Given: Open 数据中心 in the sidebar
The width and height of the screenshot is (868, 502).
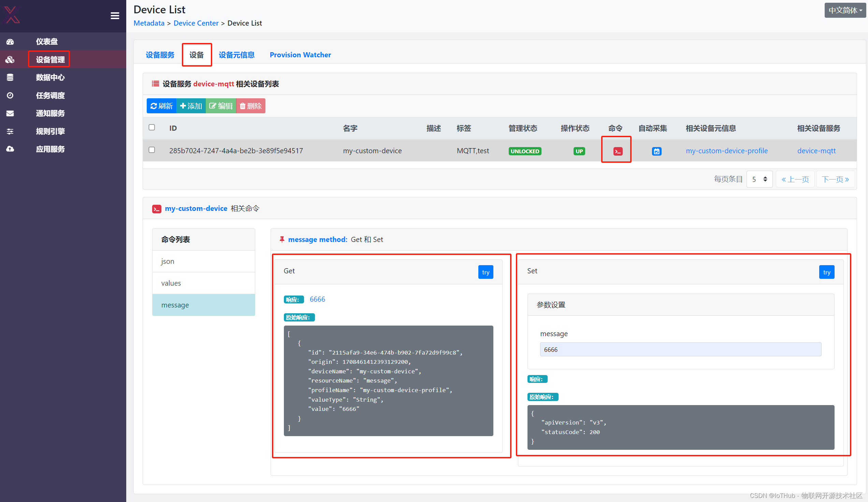Looking at the screenshot, I should [x=50, y=77].
